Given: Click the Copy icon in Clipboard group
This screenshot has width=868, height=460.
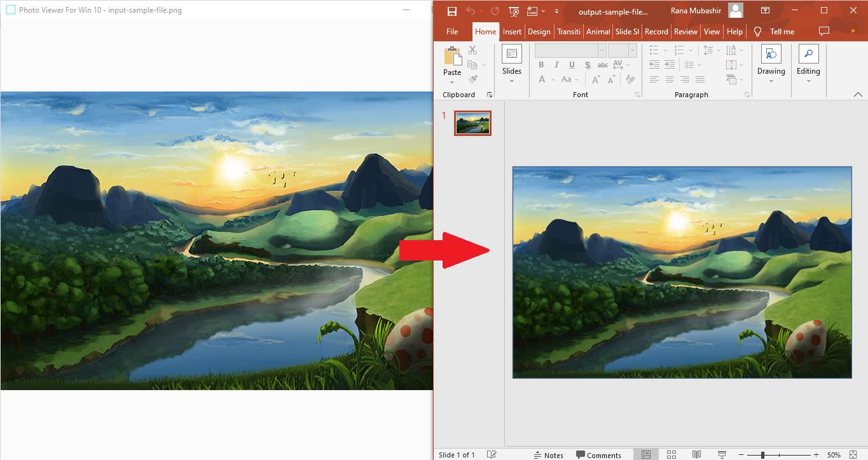Looking at the screenshot, I should point(472,64).
